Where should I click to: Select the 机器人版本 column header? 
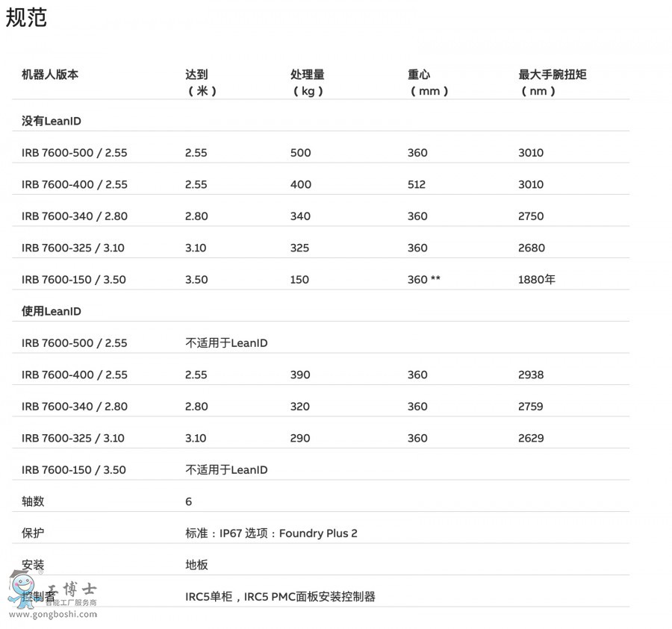point(50,75)
